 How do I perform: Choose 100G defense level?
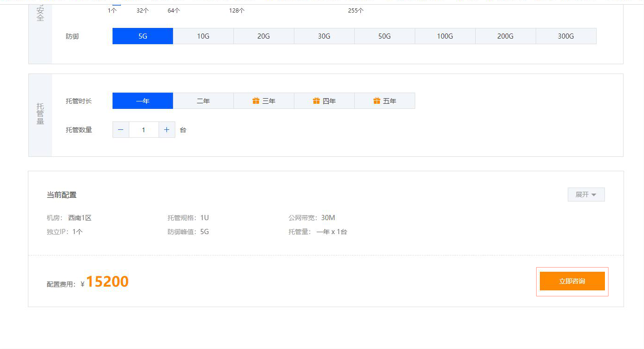[445, 36]
